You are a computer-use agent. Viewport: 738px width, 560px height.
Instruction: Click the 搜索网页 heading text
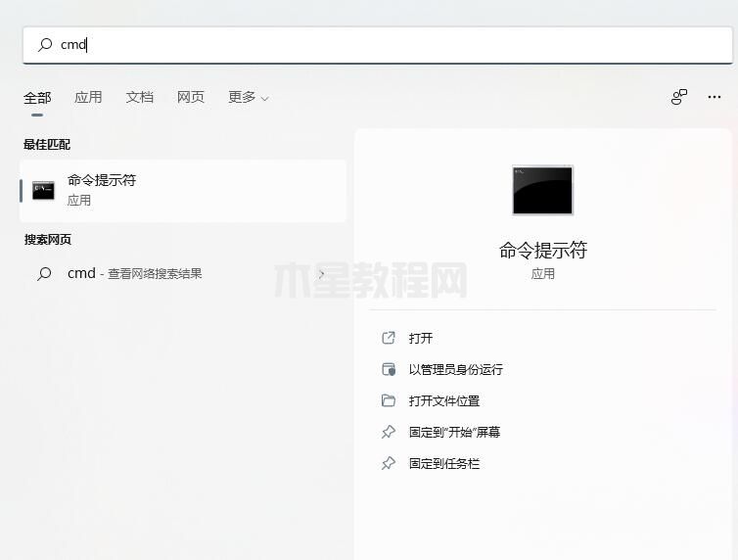point(48,240)
